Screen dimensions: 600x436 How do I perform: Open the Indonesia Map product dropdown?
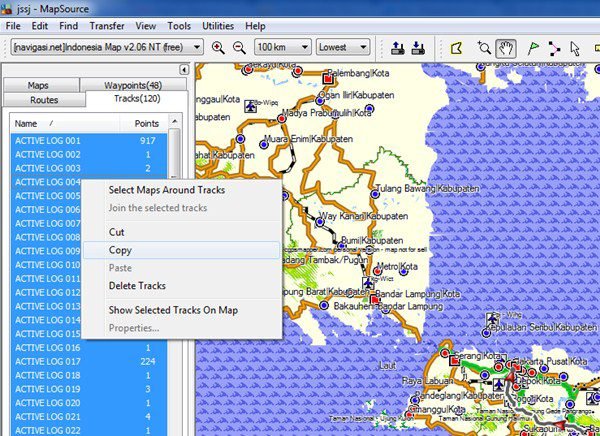[x=196, y=47]
